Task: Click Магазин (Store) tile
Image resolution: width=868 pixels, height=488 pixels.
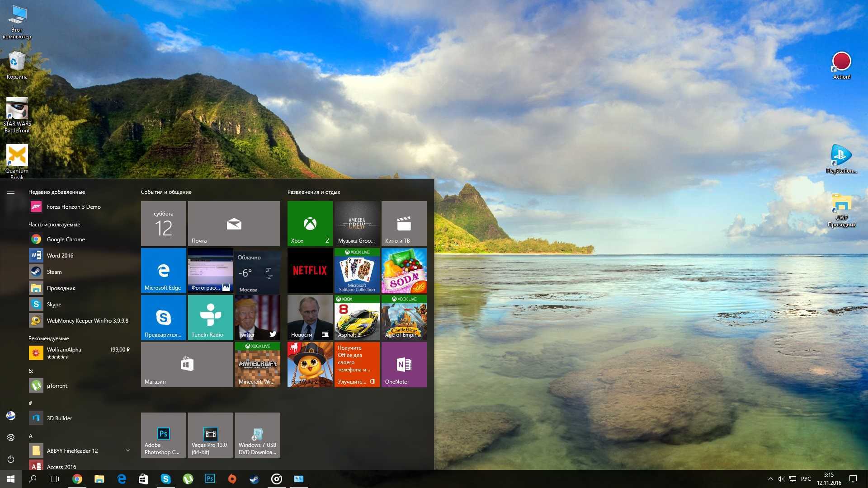Action: [x=187, y=363]
